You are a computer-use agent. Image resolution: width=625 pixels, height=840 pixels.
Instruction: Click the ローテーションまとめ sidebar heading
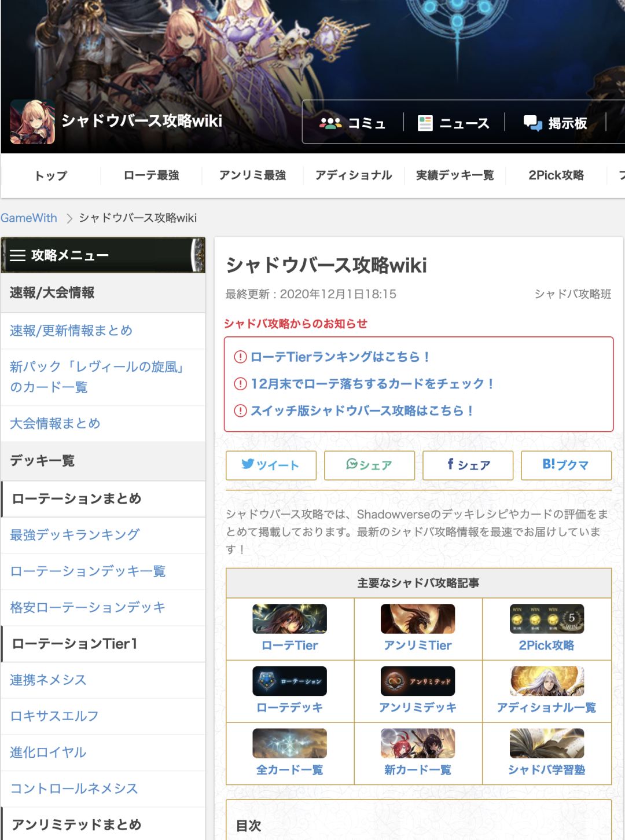[x=76, y=499]
